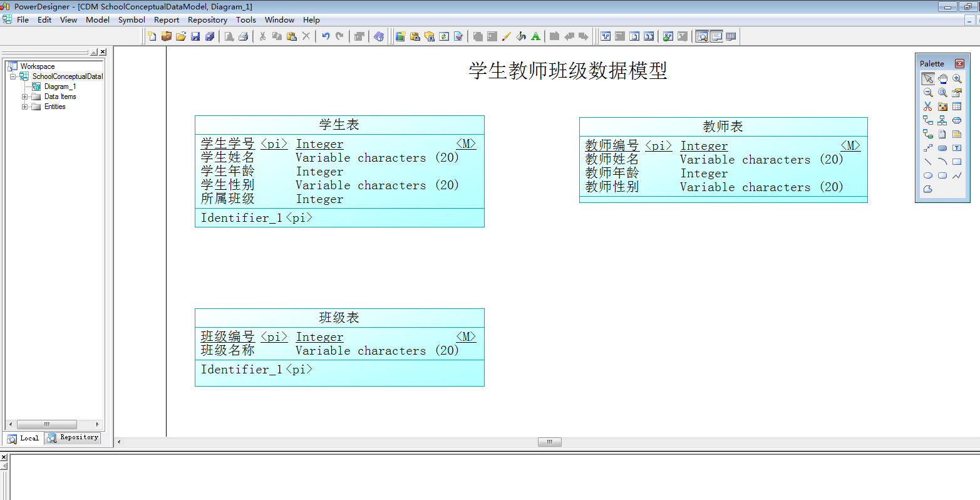
Task: Select the Link/Traceability tool in Palette
Action: 928,148
